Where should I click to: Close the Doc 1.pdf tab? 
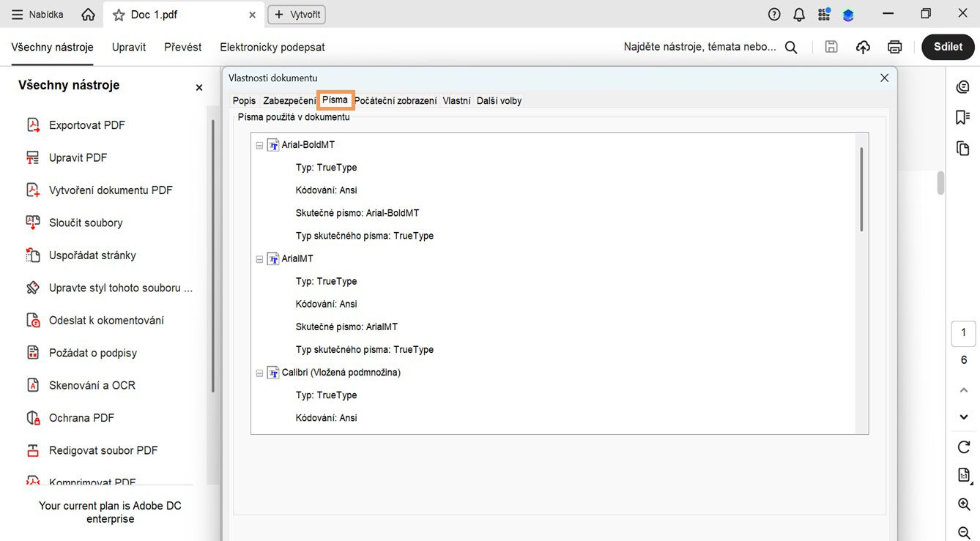[x=253, y=15]
